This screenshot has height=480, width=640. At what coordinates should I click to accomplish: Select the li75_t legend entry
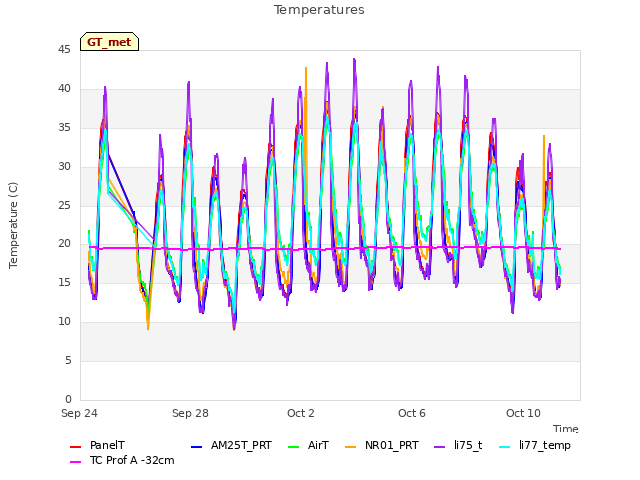(458, 446)
